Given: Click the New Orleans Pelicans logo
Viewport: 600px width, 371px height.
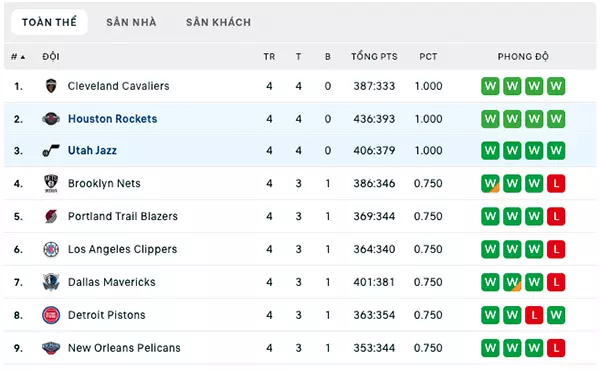Looking at the screenshot, I should [x=51, y=348].
